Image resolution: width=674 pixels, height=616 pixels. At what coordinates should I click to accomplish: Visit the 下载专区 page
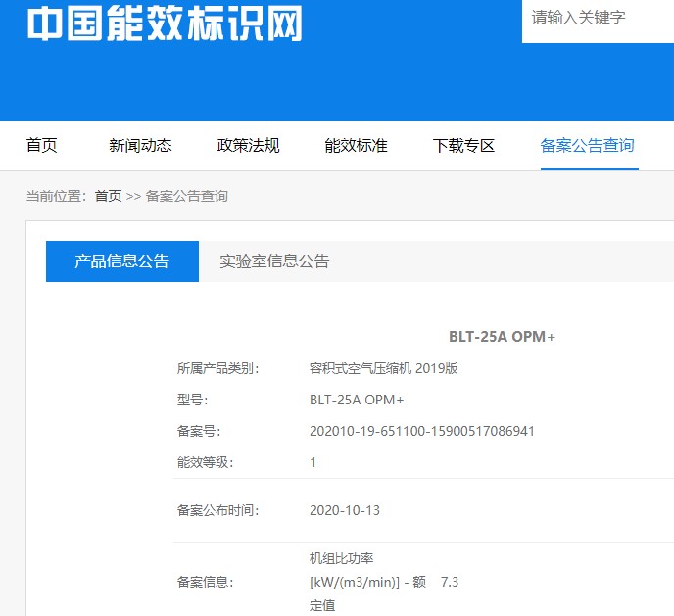pyautogui.click(x=463, y=145)
